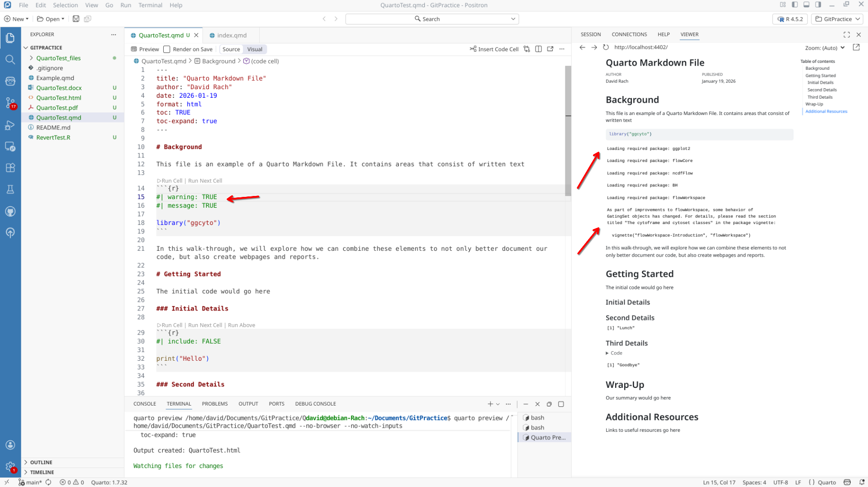
Task: Switch editor to Source mode
Action: click(231, 49)
